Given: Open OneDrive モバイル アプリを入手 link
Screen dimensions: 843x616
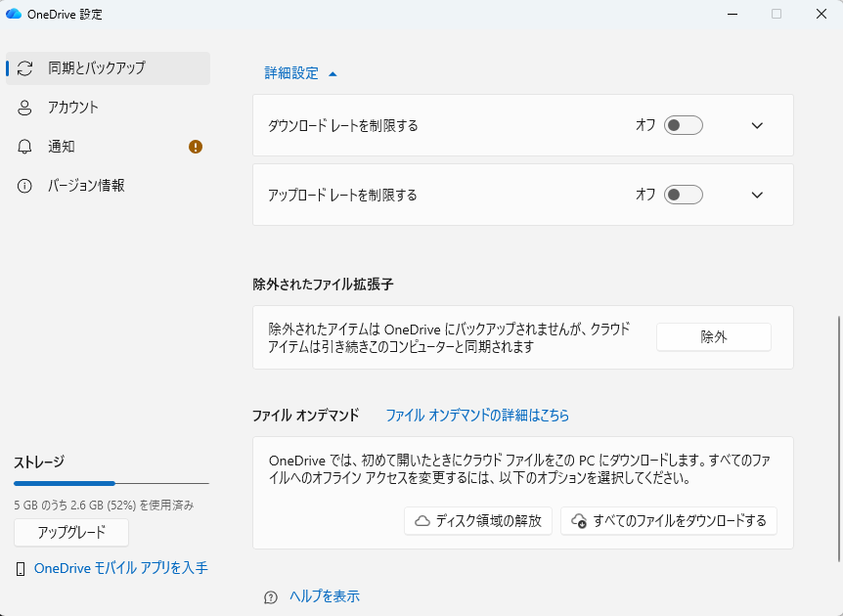Looking at the screenshot, I should pos(121,568).
